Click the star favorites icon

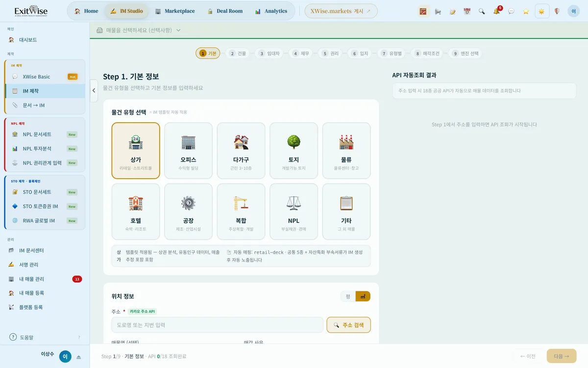point(526,11)
